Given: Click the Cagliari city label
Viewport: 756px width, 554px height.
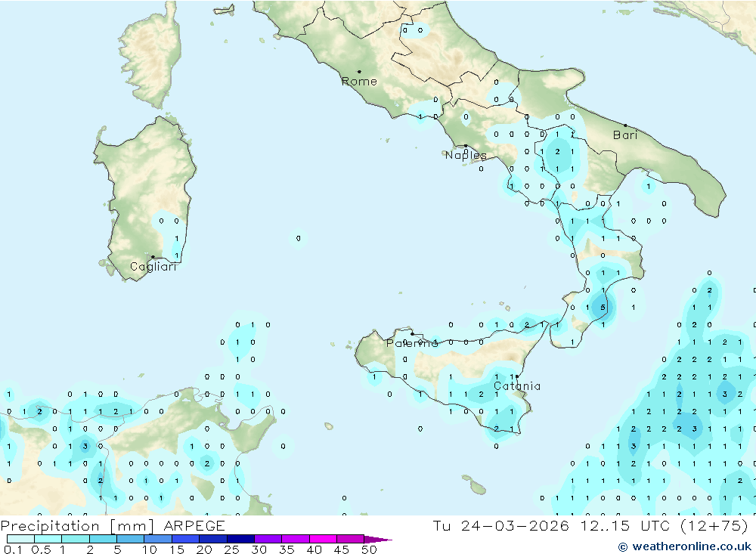Looking at the screenshot, I should click(x=153, y=267).
